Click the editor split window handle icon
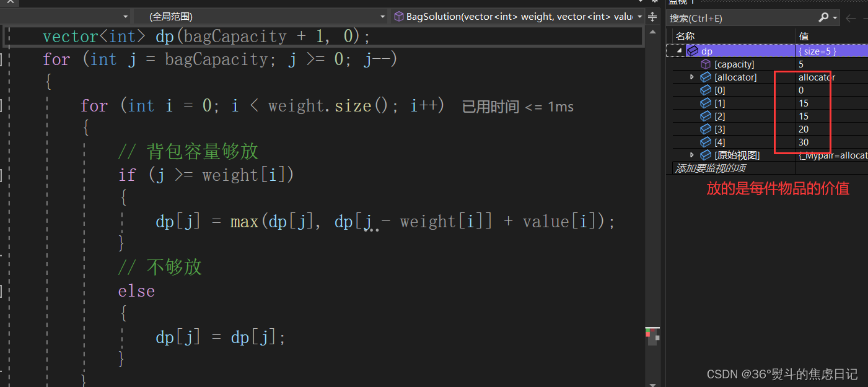 coord(652,17)
